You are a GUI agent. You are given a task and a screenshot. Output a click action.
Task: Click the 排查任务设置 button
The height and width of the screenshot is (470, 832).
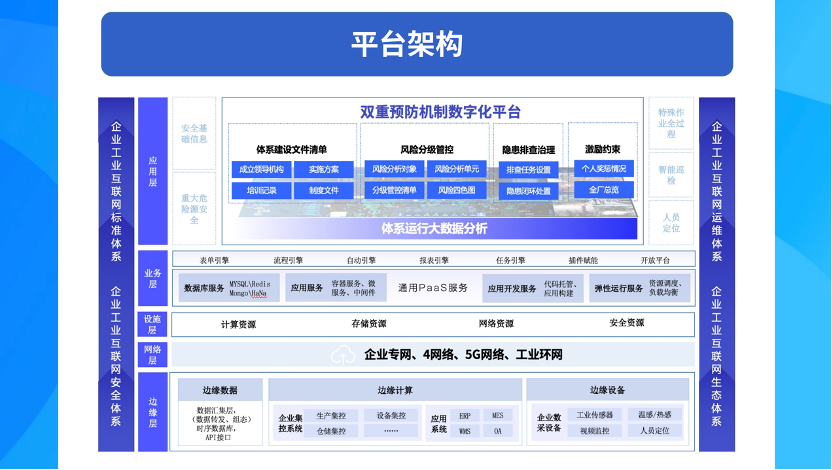click(x=528, y=170)
